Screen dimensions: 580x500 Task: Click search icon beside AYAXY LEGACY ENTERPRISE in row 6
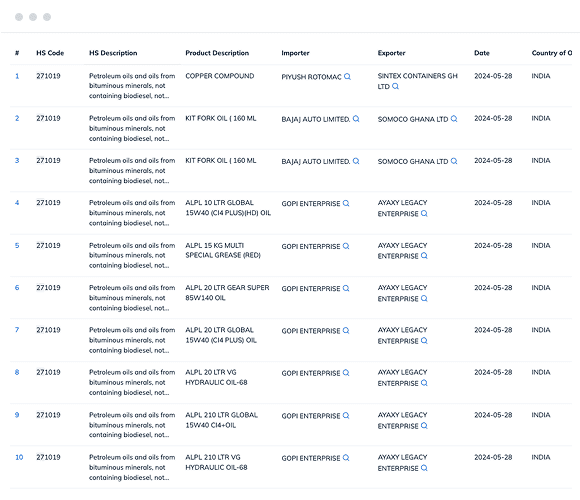424,298
